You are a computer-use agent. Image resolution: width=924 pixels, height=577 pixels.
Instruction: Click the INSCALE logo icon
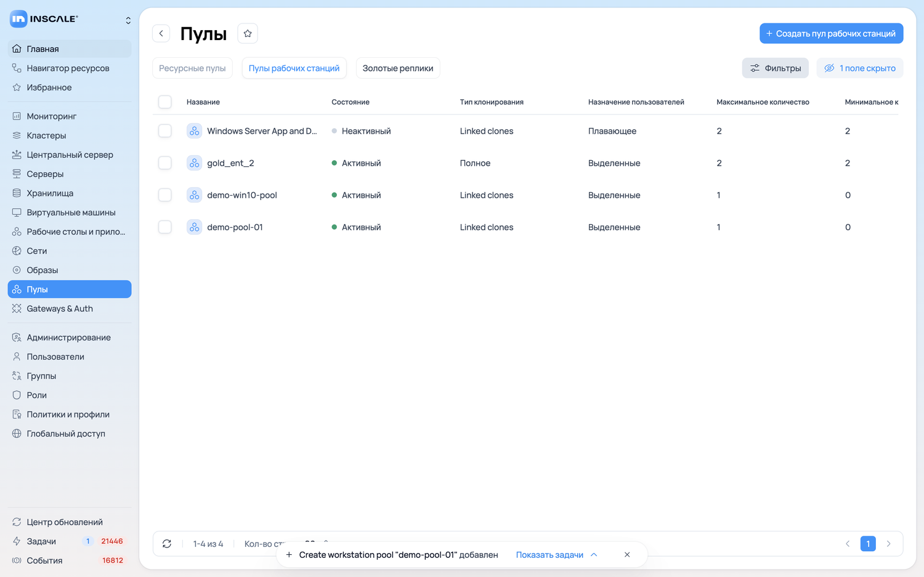[x=18, y=19]
